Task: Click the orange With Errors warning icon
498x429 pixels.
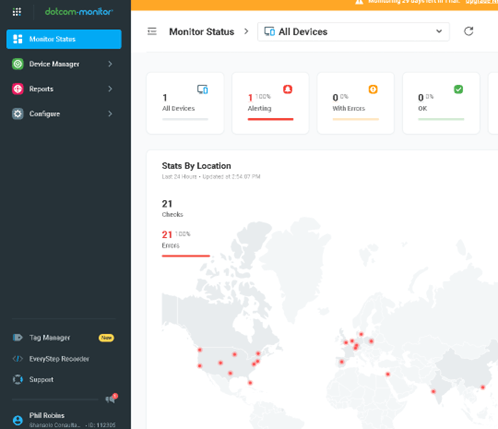Action: (x=373, y=89)
